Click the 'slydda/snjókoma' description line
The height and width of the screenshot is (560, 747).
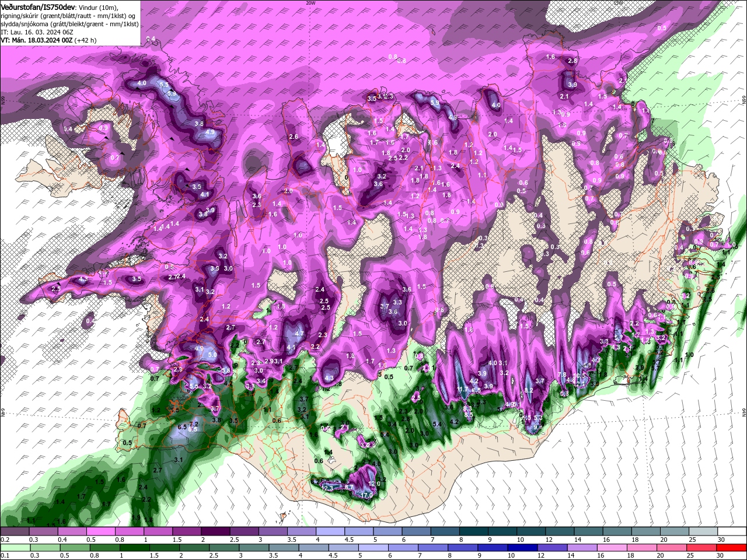point(69,23)
